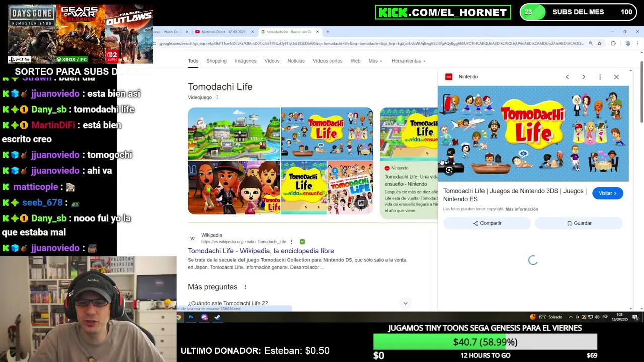Click image collection icon on thumbnail grid

[361, 203]
